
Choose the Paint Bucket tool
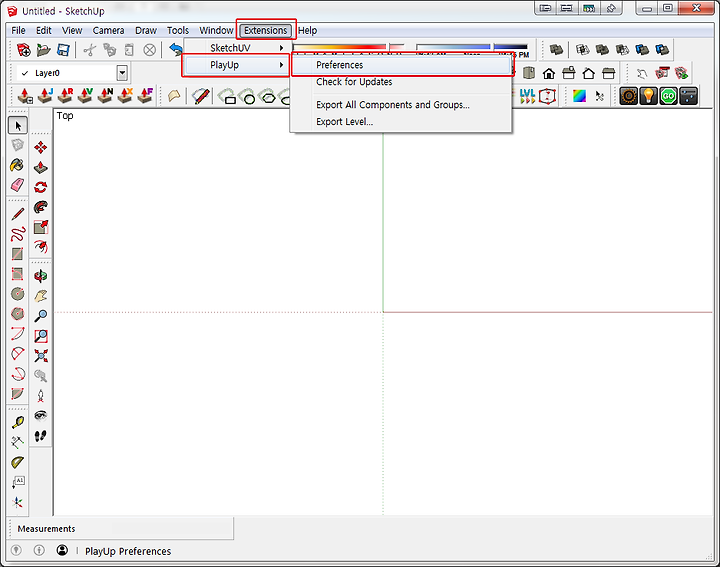click(17, 165)
